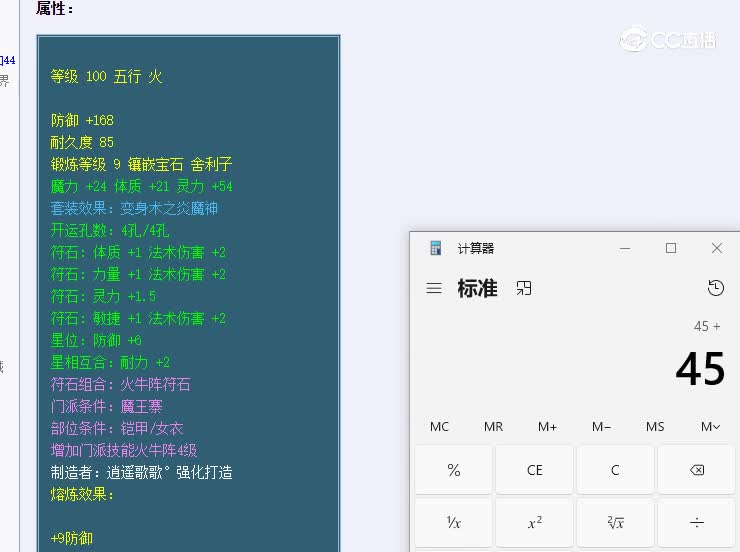Viewport: 740px width, 552px height.
Task: Click the division key
Action: pyautogui.click(x=697, y=522)
